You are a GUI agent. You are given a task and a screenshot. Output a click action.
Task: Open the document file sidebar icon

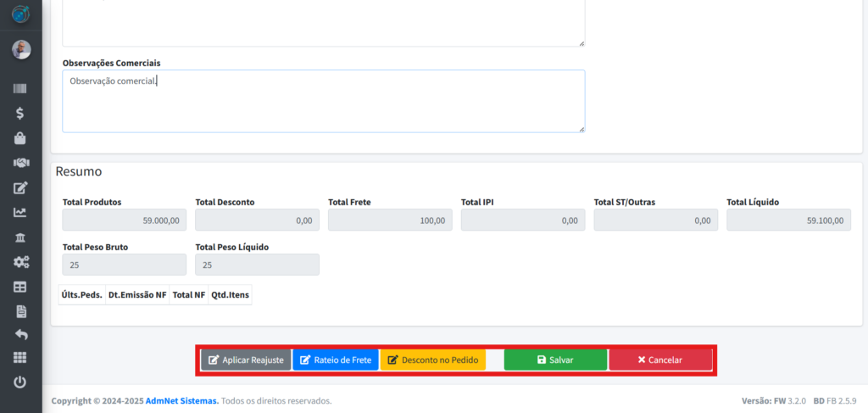20,311
